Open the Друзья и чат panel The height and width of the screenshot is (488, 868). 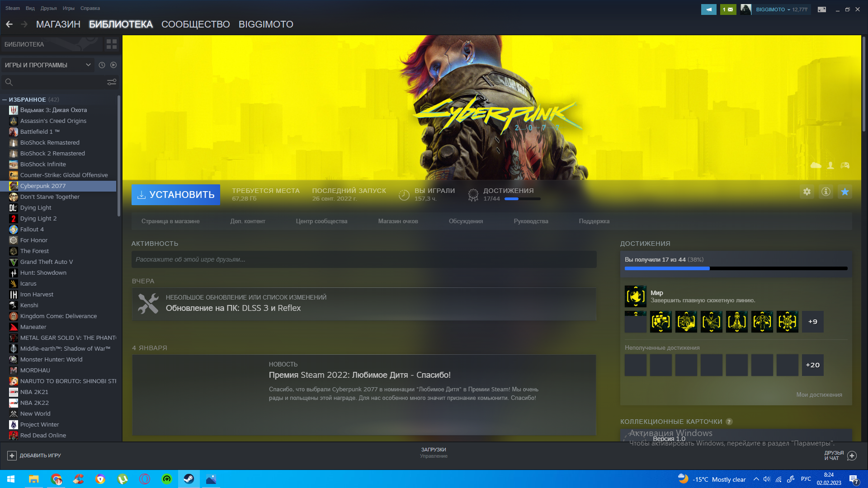click(840, 455)
